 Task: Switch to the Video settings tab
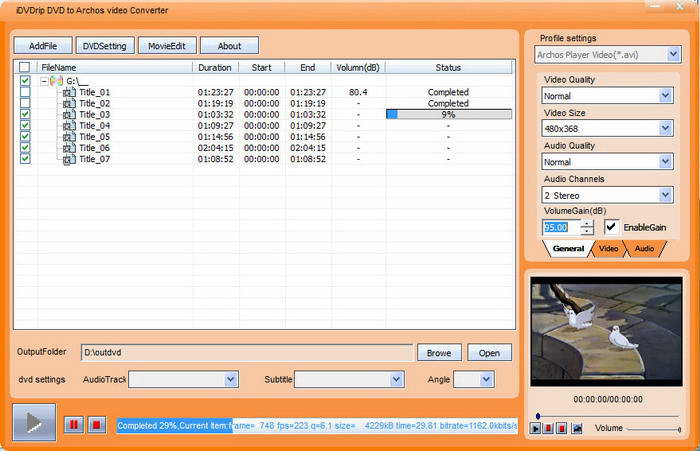[x=608, y=248]
